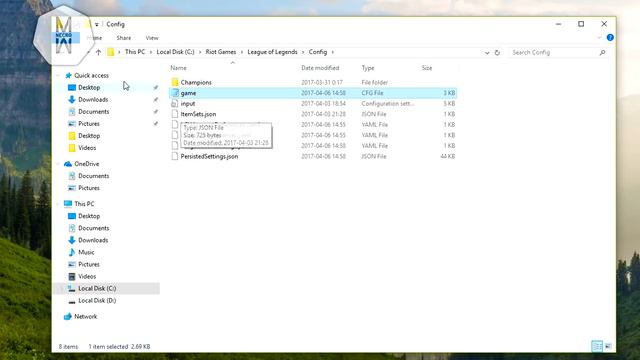Click the Network icon in sidebar
The width and height of the screenshot is (640, 360).
(x=68, y=316)
